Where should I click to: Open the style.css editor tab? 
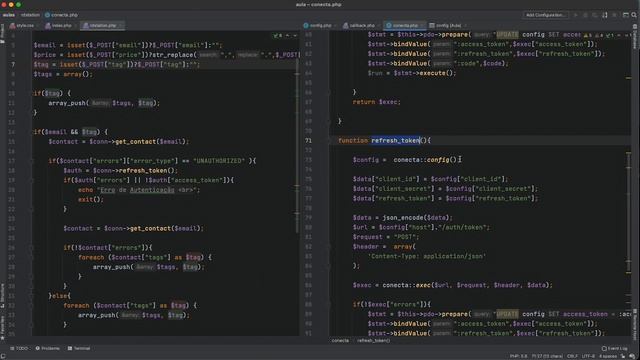[x=24, y=25]
